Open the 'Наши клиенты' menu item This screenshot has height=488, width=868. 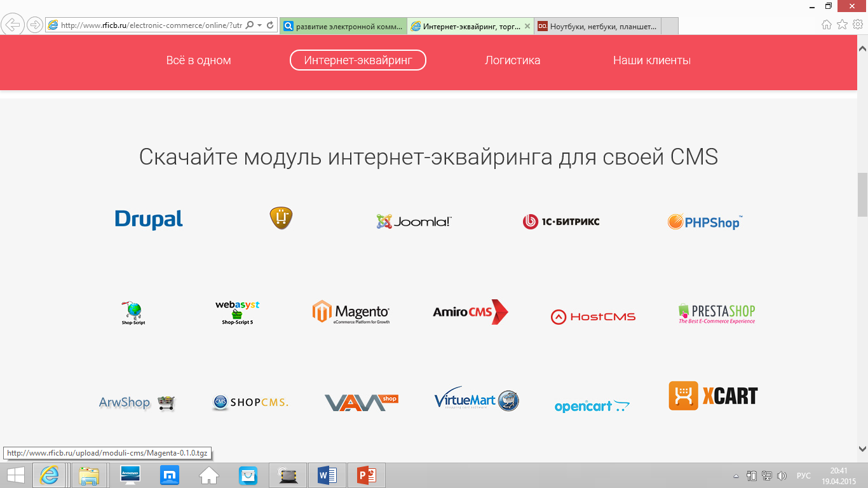652,60
